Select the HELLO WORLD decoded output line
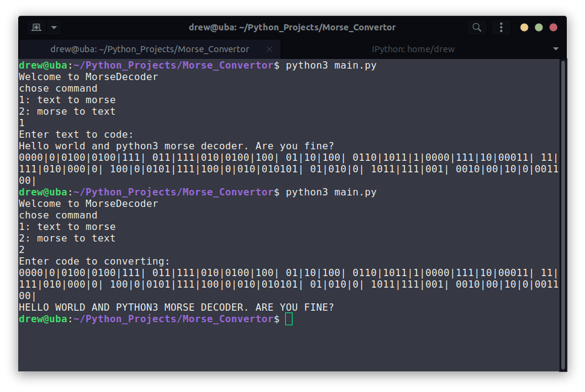This screenshot has height=392, width=585. click(175, 307)
